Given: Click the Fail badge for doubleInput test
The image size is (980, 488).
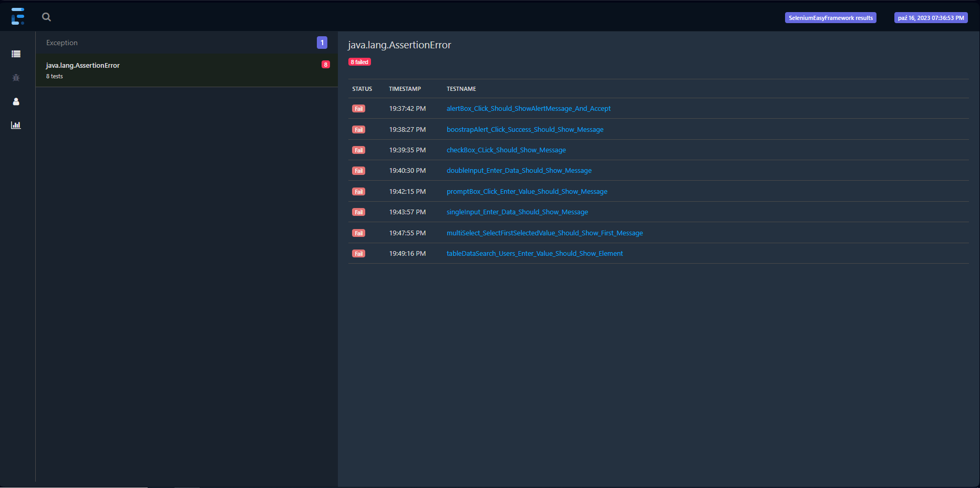Looking at the screenshot, I should (x=359, y=171).
